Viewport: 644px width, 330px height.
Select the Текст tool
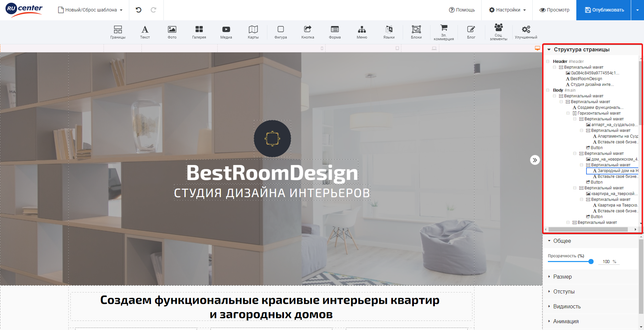point(145,32)
